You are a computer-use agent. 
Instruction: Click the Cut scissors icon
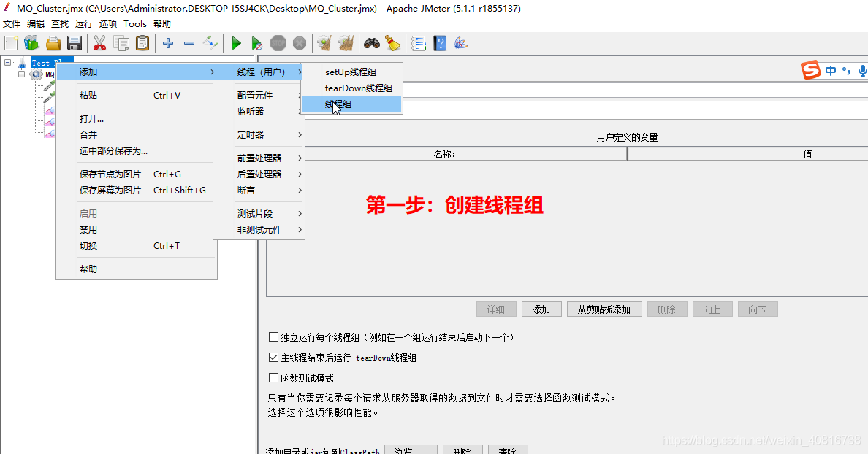[x=99, y=43]
